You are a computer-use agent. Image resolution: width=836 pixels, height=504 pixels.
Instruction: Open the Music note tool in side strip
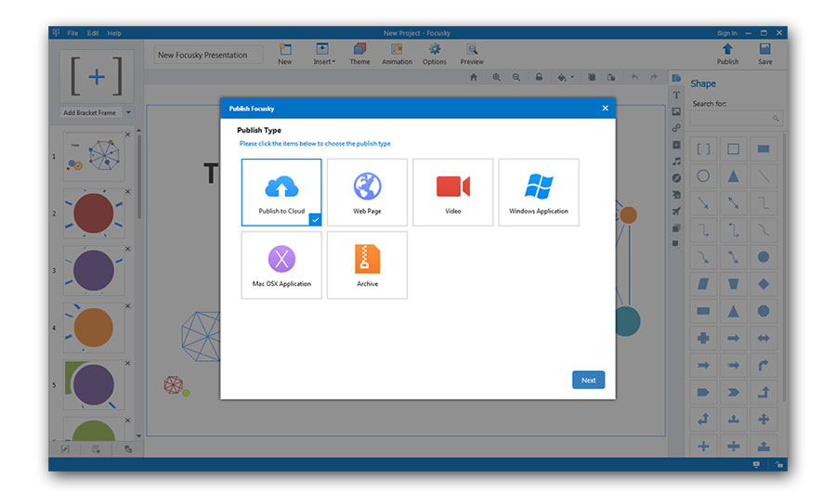click(676, 161)
